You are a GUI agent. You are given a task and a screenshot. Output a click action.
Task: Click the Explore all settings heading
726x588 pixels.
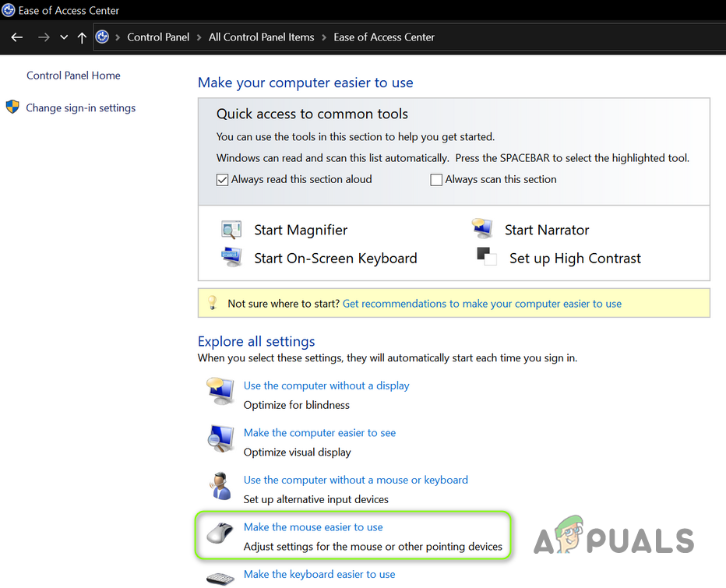click(256, 342)
